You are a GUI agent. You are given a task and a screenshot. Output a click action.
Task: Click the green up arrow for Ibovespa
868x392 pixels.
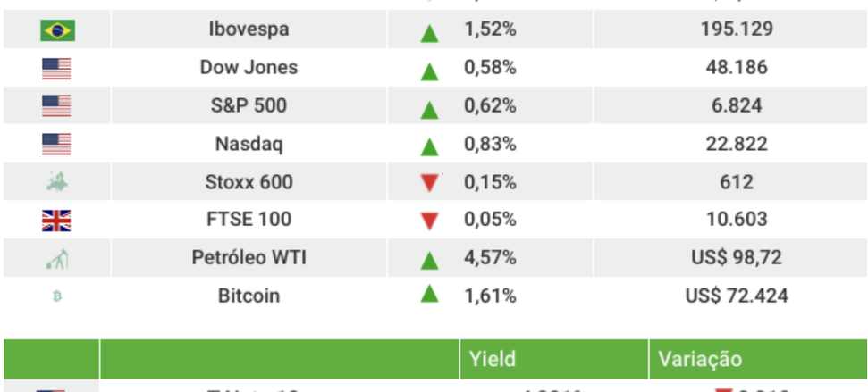point(429,32)
